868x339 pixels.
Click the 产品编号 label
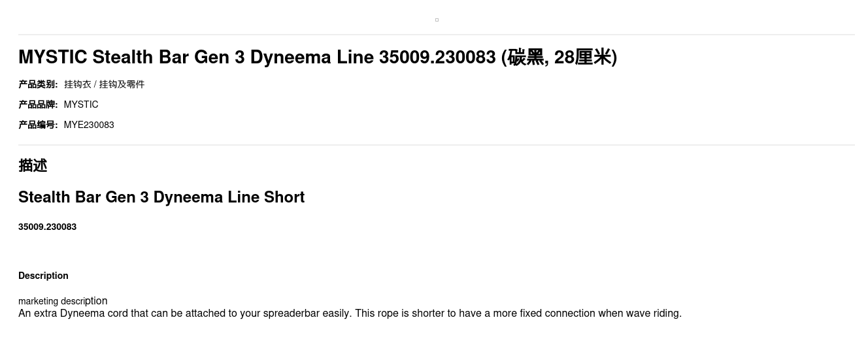(38, 125)
